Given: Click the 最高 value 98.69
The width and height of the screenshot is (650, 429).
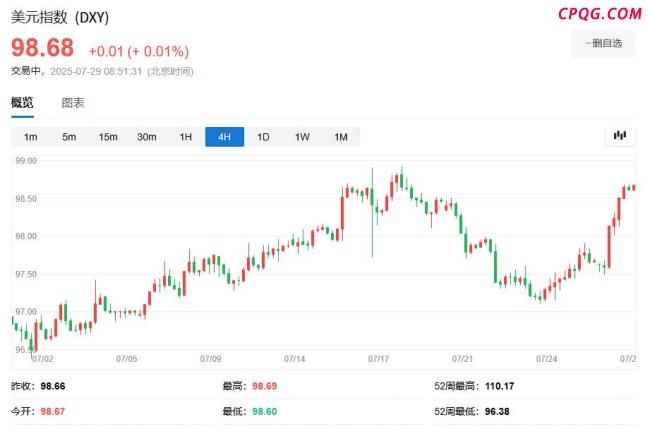Looking at the screenshot, I should 264,386.
